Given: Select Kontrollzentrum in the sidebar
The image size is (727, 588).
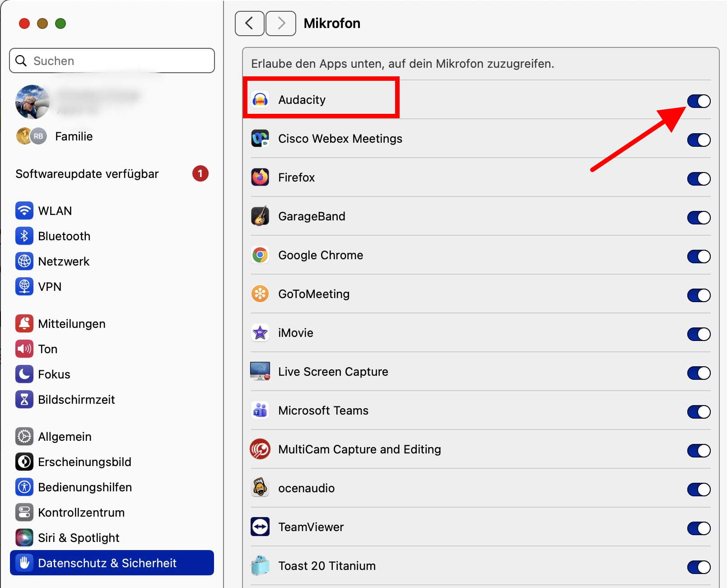Looking at the screenshot, I should click(112, 512).
